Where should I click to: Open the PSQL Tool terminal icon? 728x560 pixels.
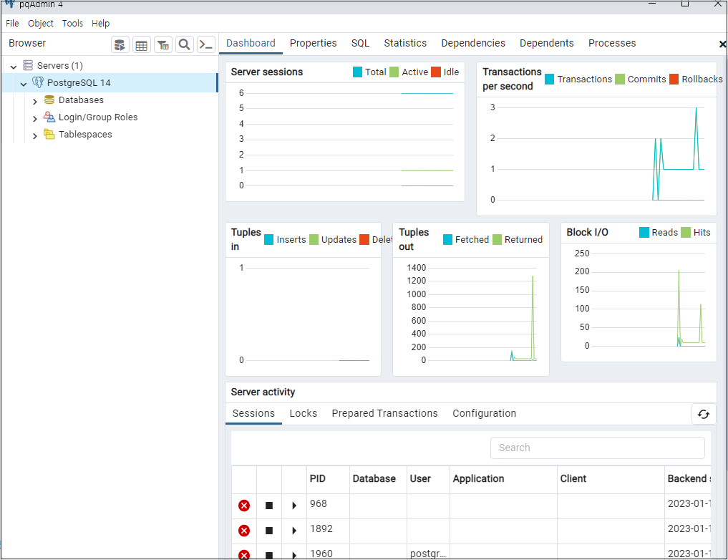point(205,44)
